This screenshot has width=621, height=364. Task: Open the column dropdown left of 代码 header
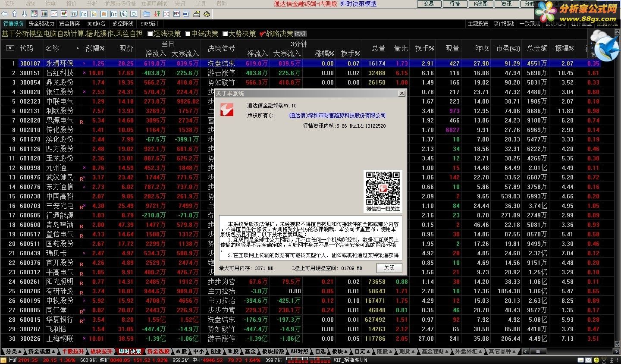pos(10,48)
